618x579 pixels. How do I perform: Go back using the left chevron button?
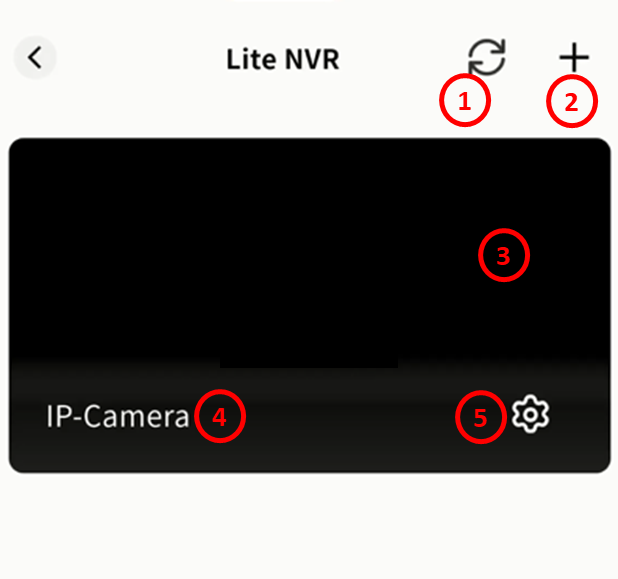(x=35, y=58)
